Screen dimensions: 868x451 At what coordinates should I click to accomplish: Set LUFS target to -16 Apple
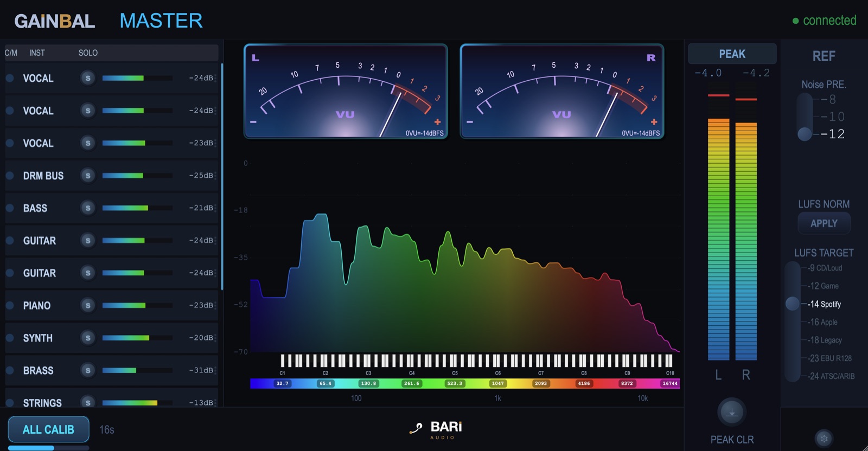coord(822,322)
